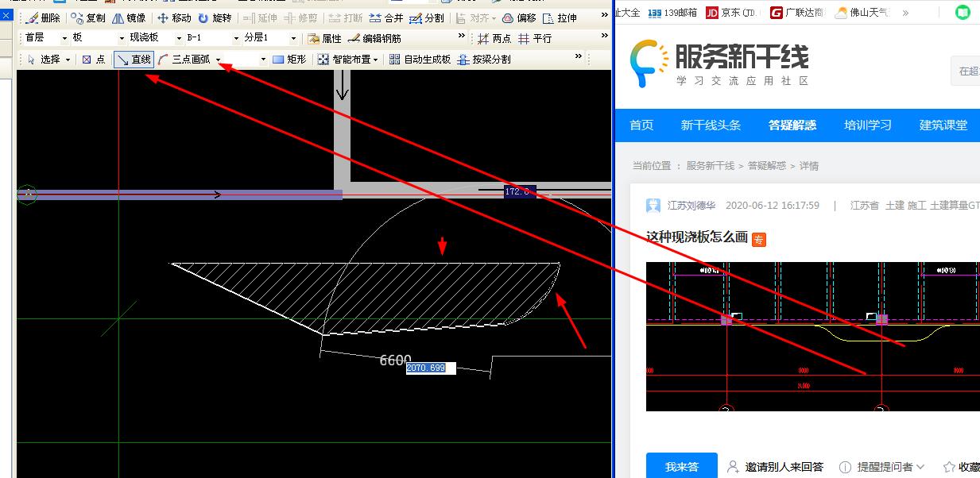
Task: Pick the 拉伸 stretch tool
Action: 560,18
